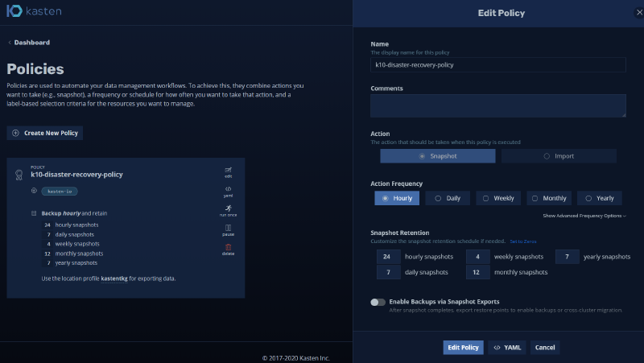644x363 pixels.
Task: View policy yaml via the yaml icon
Action: pos(229,192)
